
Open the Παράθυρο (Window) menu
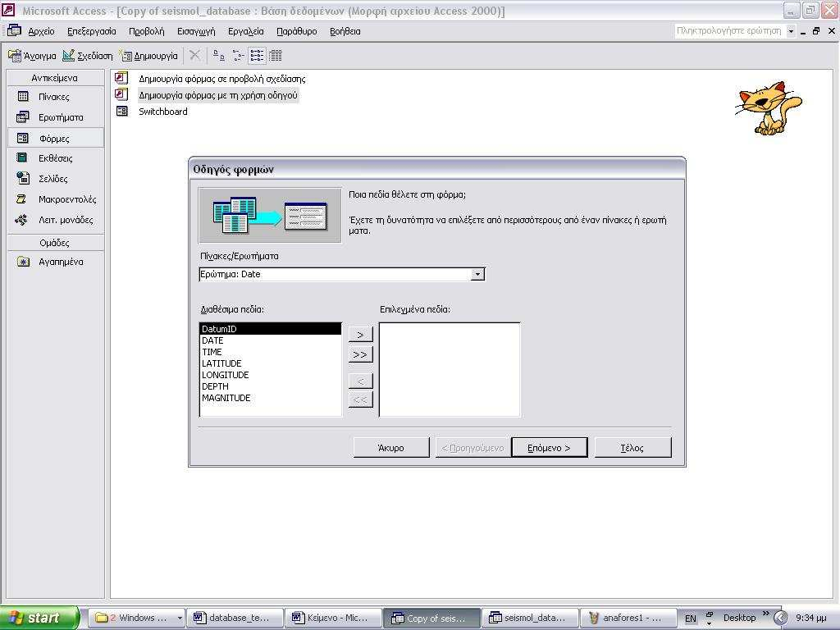click(296, 32)
